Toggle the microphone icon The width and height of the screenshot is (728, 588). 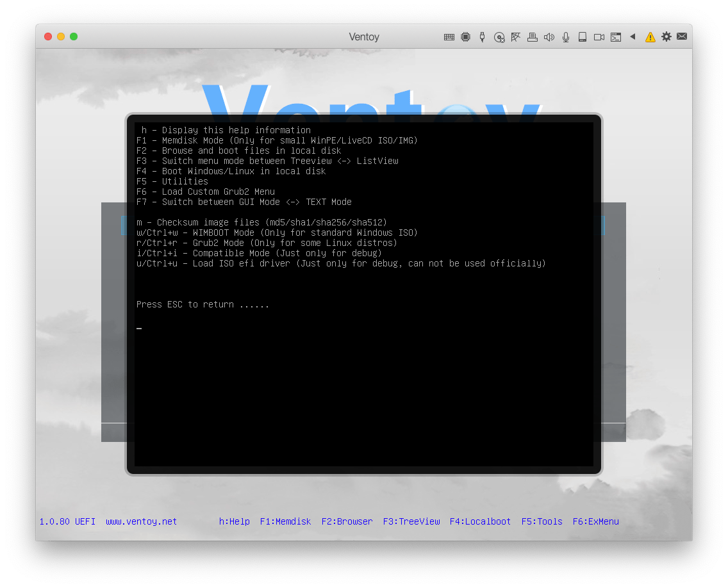pos(566,37)
